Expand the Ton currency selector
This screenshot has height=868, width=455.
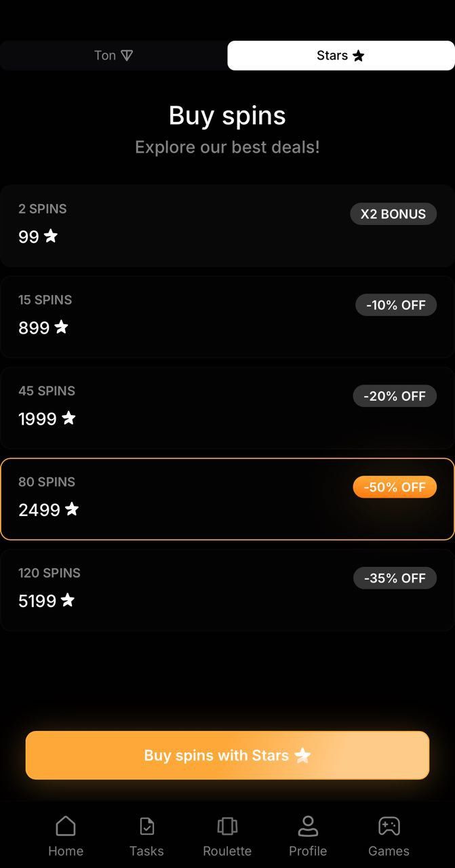coord(113,55)
